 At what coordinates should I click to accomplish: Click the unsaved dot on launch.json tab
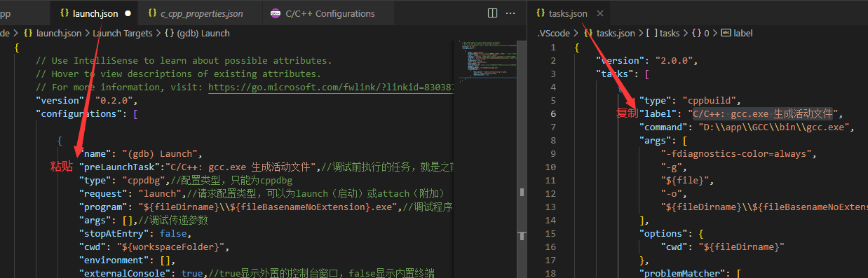[128, 13]
